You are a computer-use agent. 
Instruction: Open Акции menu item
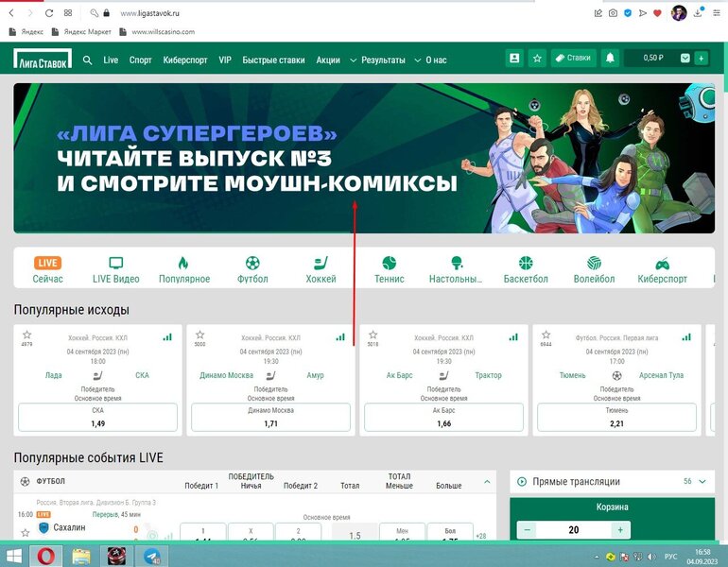(x=328, y=60)
